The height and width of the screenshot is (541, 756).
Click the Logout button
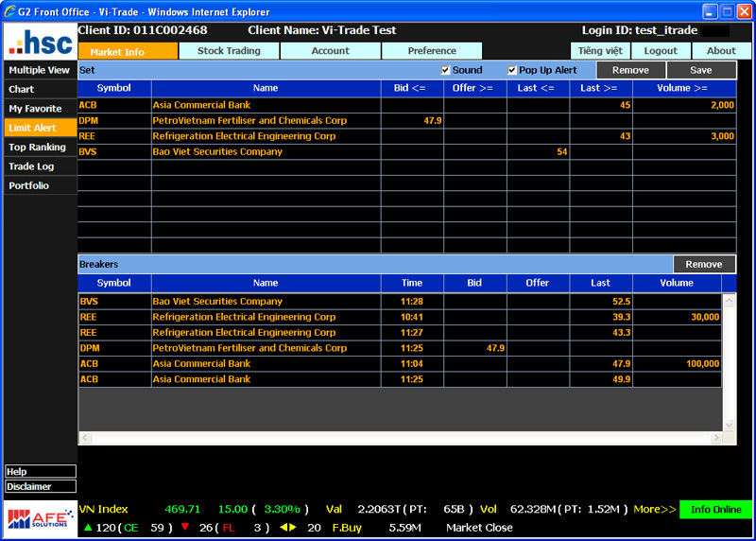[661, 51]
